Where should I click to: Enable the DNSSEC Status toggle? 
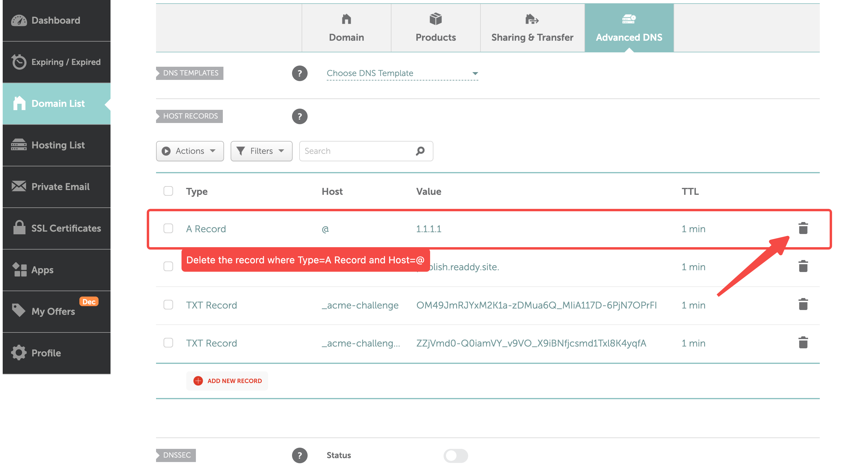[x=456, y=455]
